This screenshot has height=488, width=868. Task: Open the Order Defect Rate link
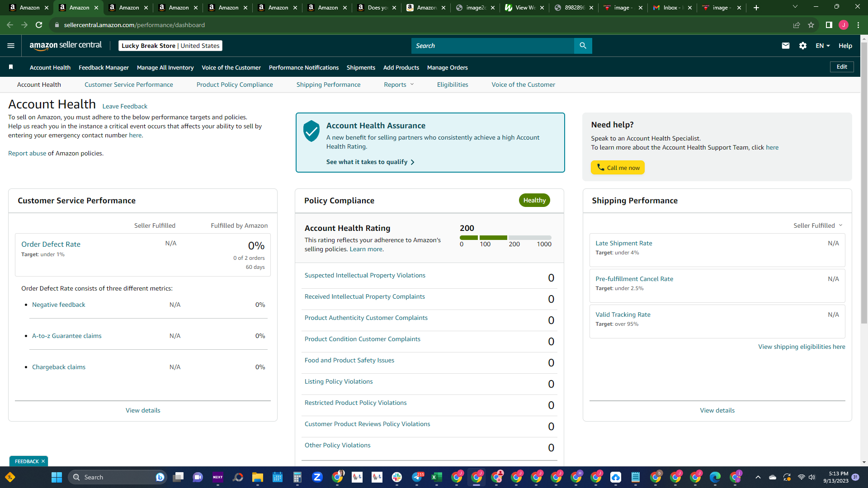pos(51,244)
